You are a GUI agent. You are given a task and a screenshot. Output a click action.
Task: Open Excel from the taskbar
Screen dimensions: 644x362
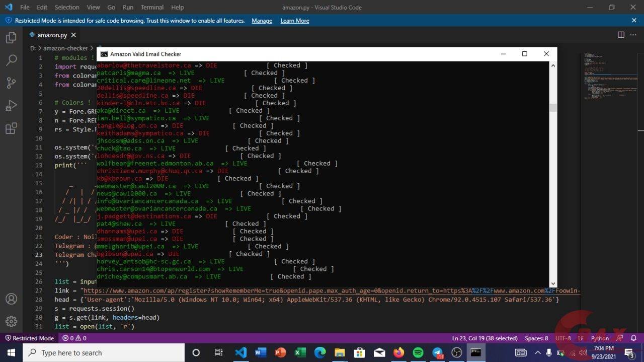coord(300,352)
